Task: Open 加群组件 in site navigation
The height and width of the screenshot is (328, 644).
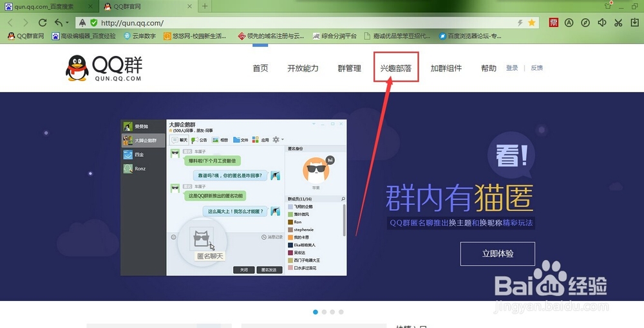Action: pos(446,68)
